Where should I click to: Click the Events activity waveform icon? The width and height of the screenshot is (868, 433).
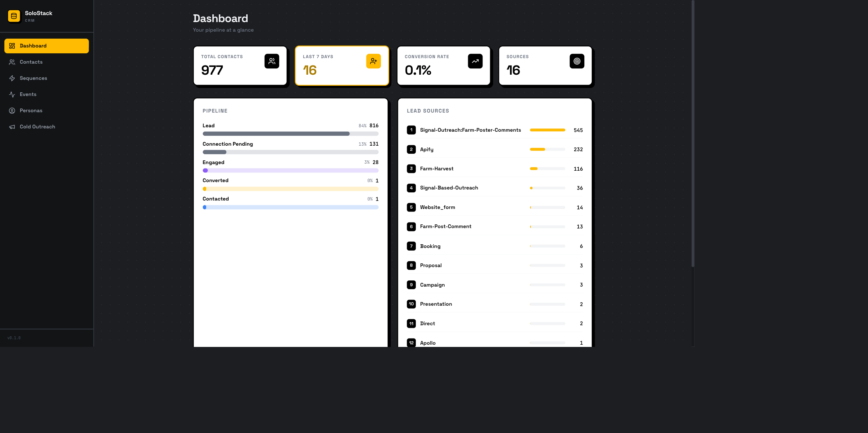[x=12, y=94]
